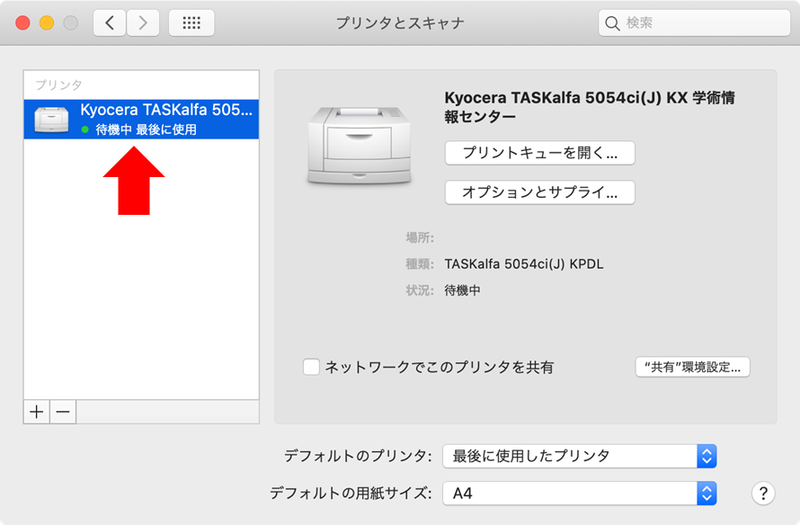Click 待機中 最後に使用 status in list row
The height and width of the screenshot is (525, 800).
146,130
